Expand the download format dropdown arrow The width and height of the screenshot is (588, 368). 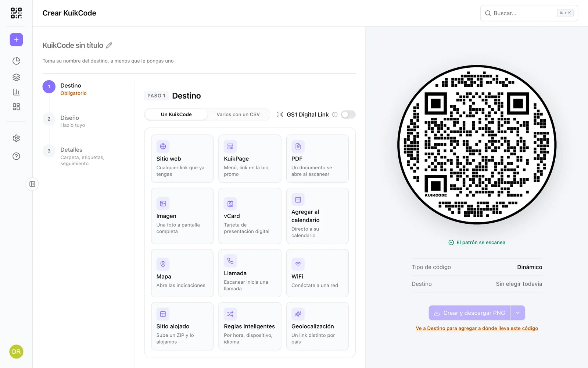coord(517,313)
